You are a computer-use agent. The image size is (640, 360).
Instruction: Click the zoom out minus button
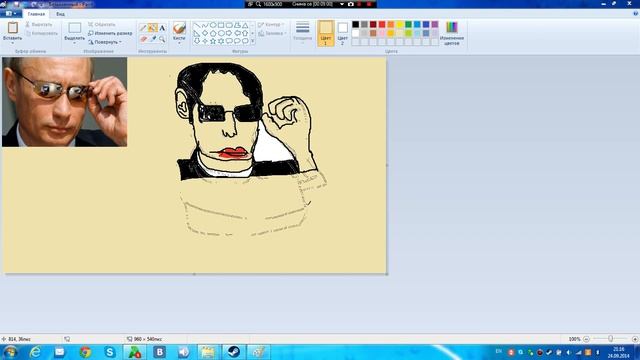586,339
